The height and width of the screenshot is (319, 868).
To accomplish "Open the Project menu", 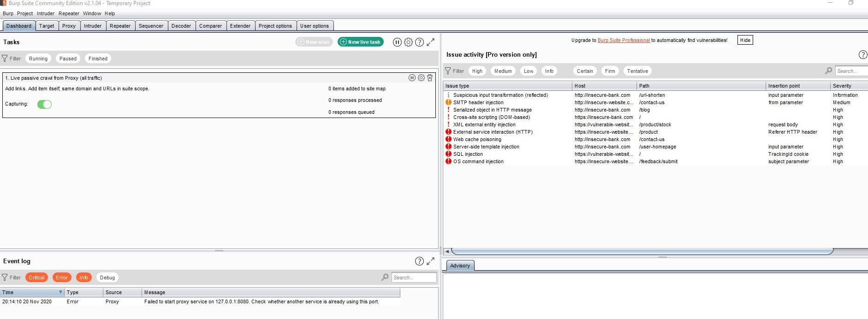I will pyautogui.click(x=25, y=13).
